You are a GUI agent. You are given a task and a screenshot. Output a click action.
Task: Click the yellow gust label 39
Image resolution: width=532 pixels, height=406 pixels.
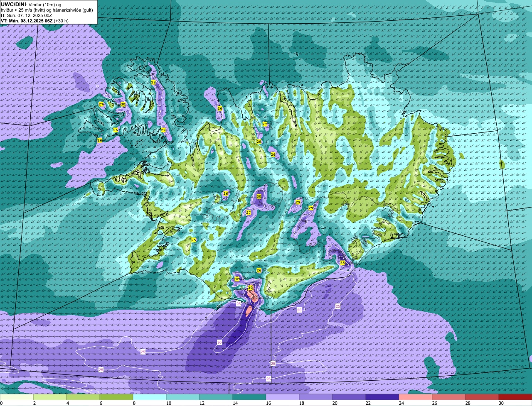pyautogui.click(x=250, y=288)
